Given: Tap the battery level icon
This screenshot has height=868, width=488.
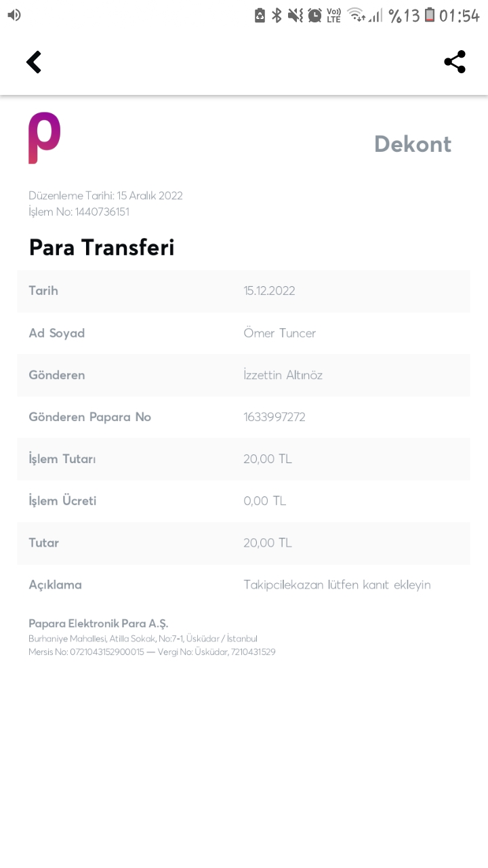Looking at the screenshot, I should click(x=430, y=15).
